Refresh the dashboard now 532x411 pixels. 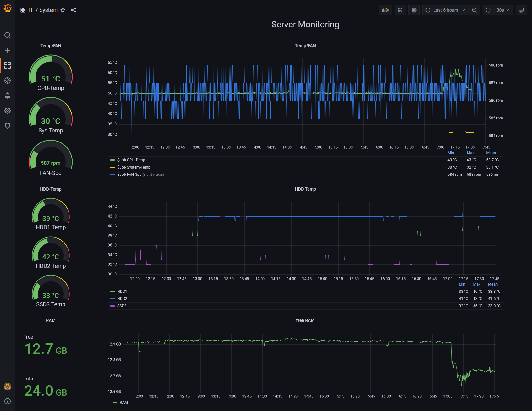[x=488, y=10]
